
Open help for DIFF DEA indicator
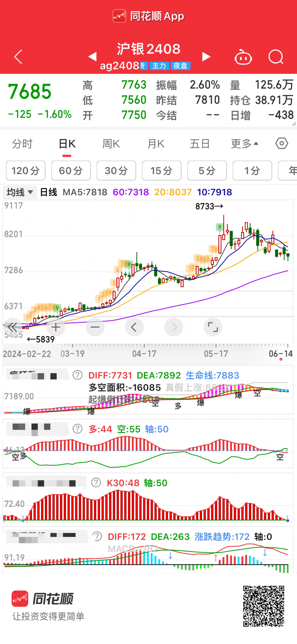(x=77, y=375)
